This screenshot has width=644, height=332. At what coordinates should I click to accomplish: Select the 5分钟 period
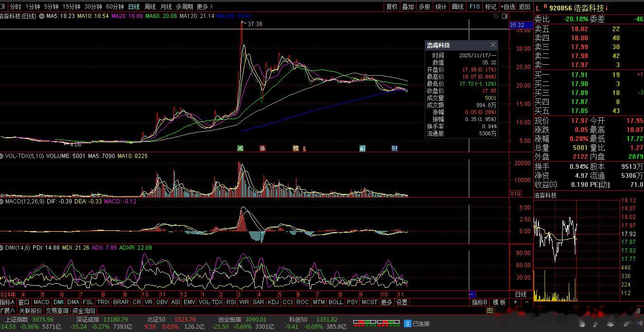51,7
